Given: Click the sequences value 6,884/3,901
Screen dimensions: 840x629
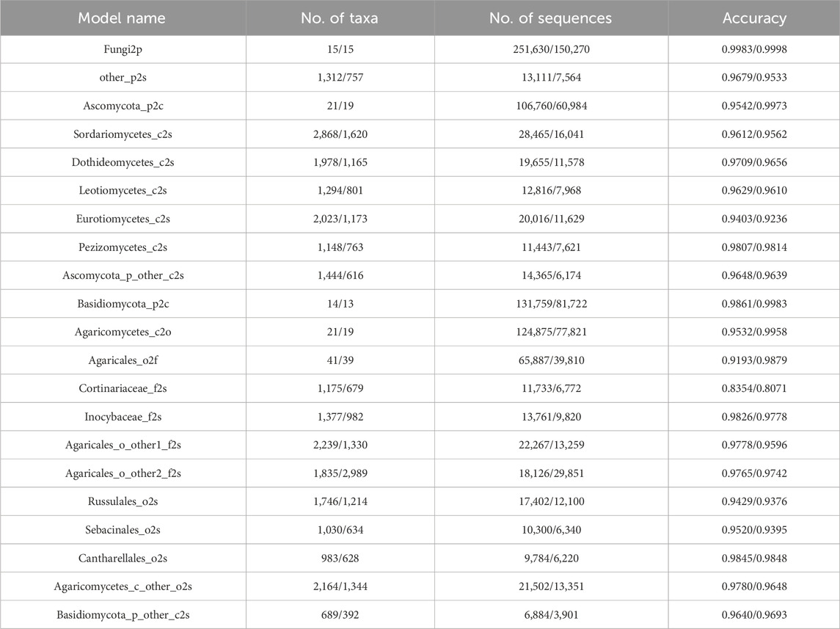Looking at the screenshot, I should click(551, 615).
